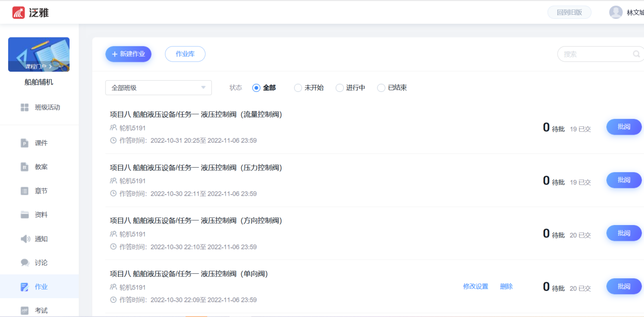The image size is (644, 317).
Task: Select the 未开始 radio button
Action: [298, 88]
